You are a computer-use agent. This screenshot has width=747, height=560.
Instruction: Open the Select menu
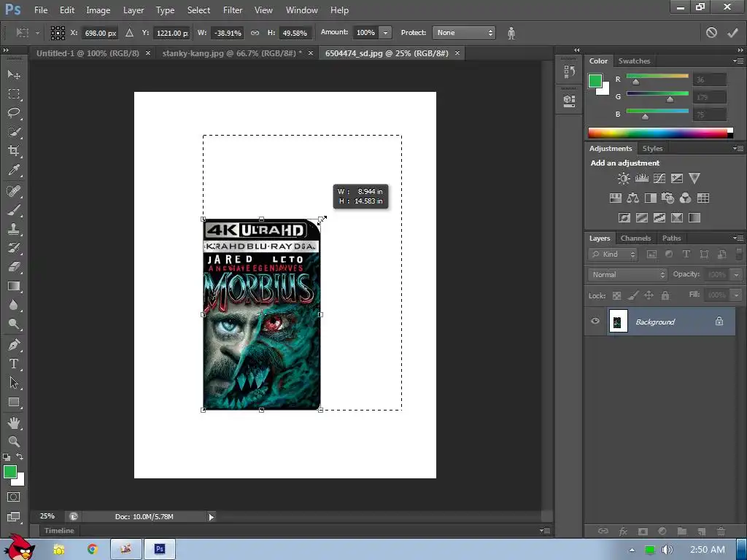(198, 10)
